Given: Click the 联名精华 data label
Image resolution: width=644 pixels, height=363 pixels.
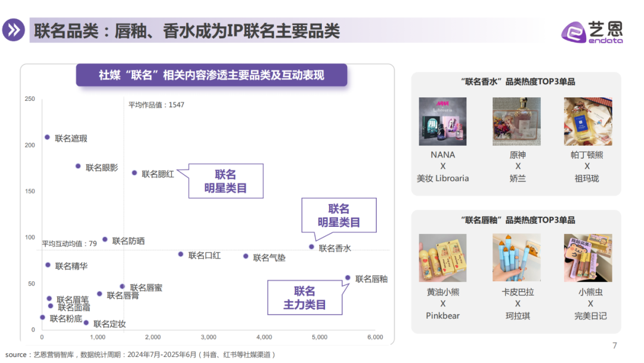Looking at the screenshot, I should click(x=72, y=266).
